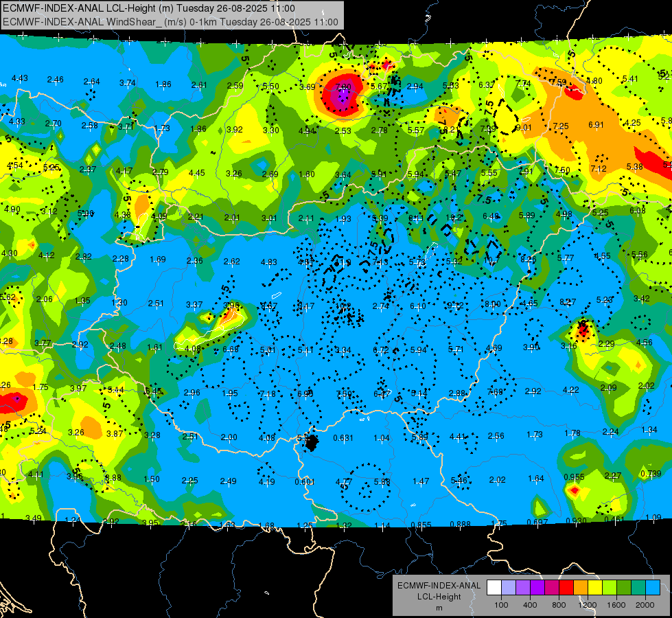This screenshot has width=672, height=618.
Task: Click the lime-green legend swatch
Action: pyautogui.click(x=610, y=588)
